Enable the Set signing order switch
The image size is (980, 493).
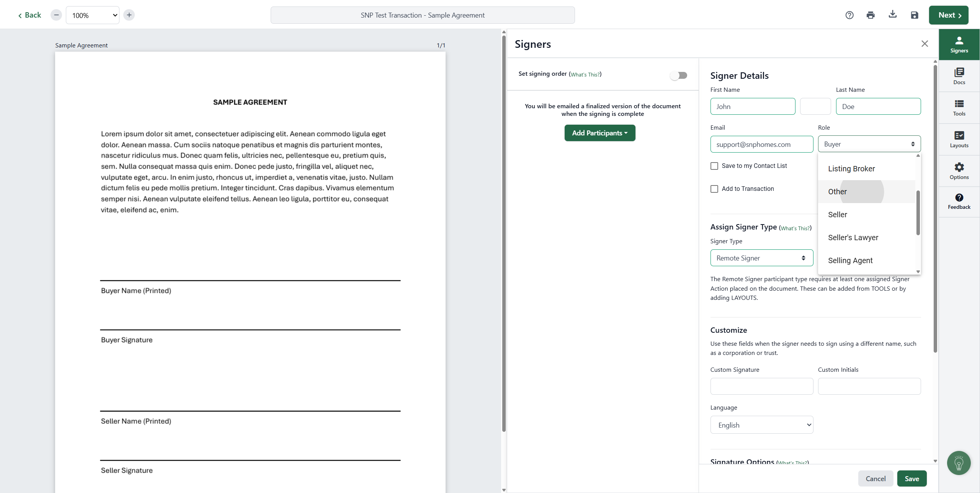(678, 75)
